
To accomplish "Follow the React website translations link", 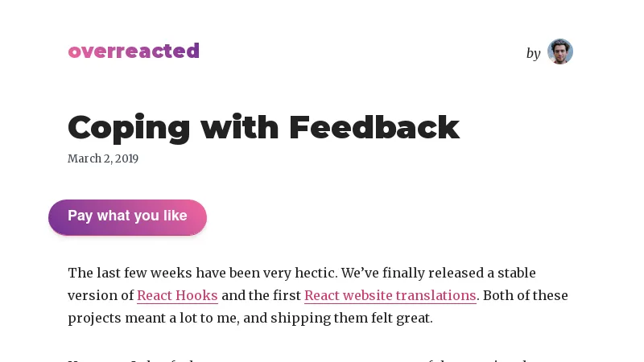I will (x=390, y=295).
